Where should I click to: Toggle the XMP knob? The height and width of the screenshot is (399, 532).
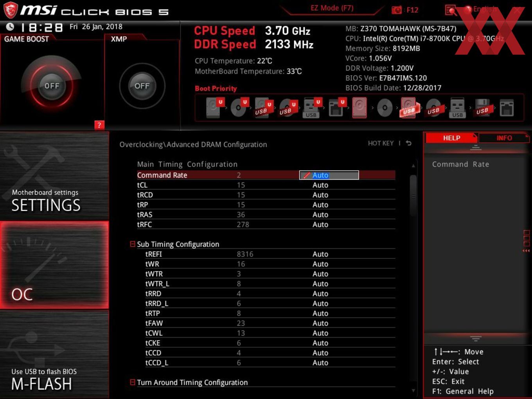click(x=142, y=86)
